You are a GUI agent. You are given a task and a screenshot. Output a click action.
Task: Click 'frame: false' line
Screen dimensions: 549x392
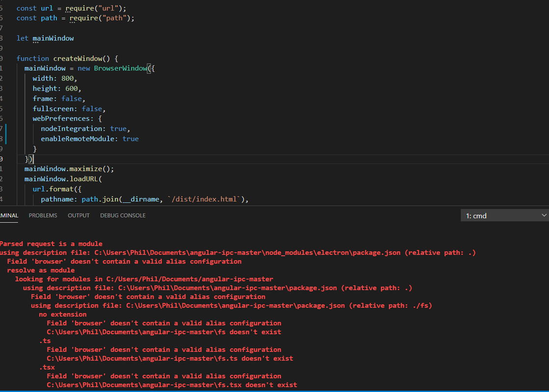tap(59, 98)
